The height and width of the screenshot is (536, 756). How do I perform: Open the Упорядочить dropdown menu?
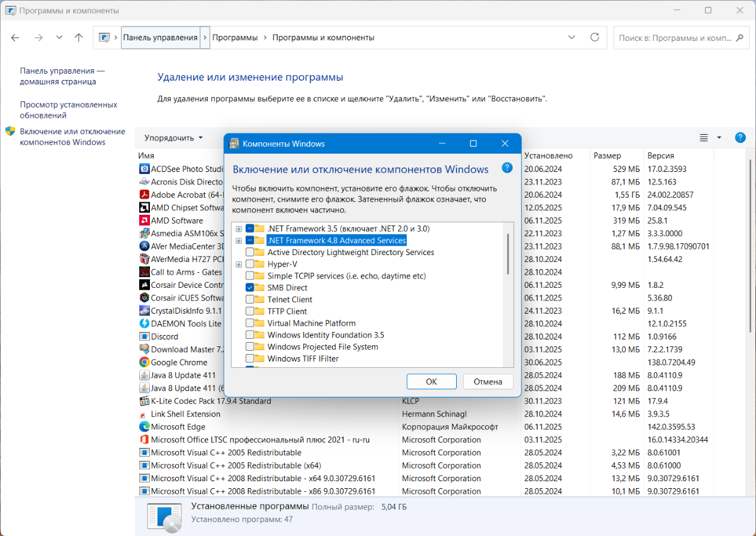point(174,138)
